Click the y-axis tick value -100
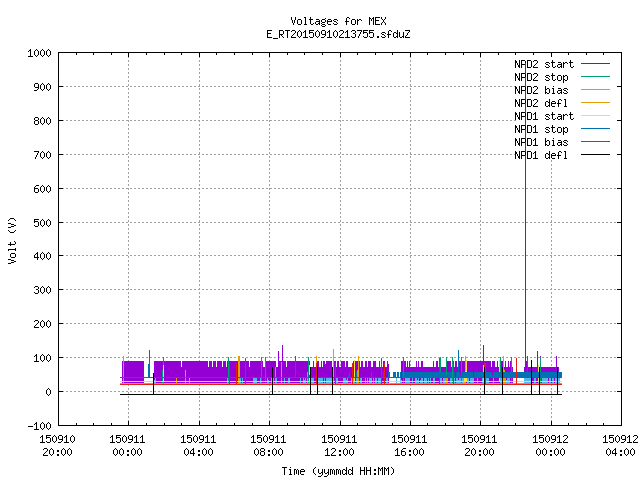Screen dimensions: 640x480 point(39,426)
